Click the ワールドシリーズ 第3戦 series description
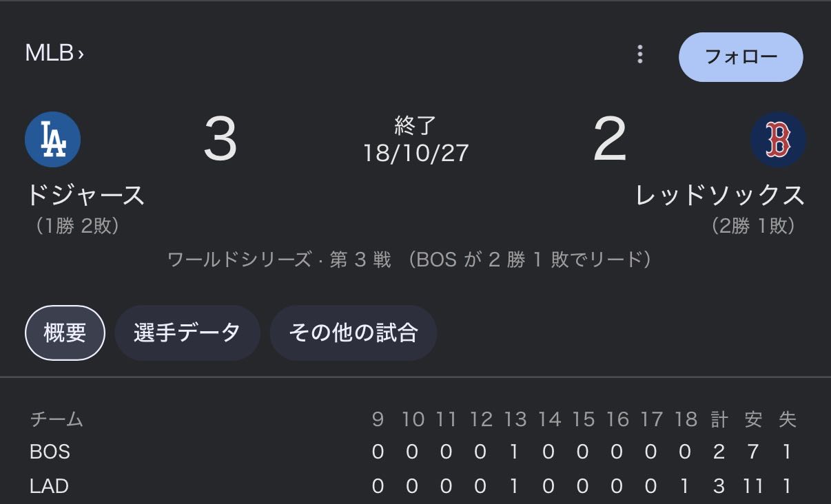 click(409, 260)
